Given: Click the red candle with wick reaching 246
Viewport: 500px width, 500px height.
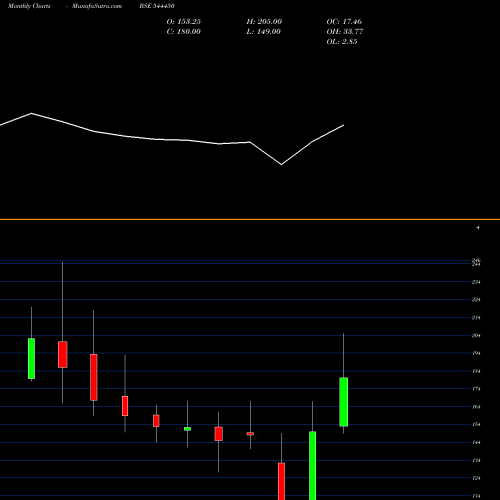Looking at the screenshot, I should [x=63, y=355].
